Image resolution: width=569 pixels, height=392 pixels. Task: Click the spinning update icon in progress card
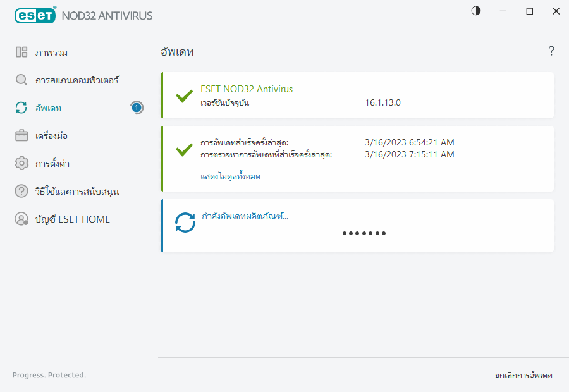(185, 223)
